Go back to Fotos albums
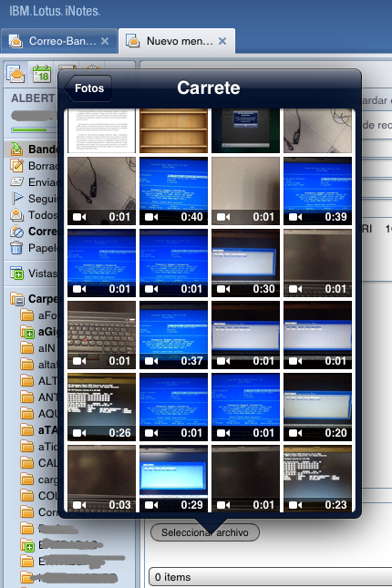The height and width of the screenshot is (588, 392). tap(88, 88)
